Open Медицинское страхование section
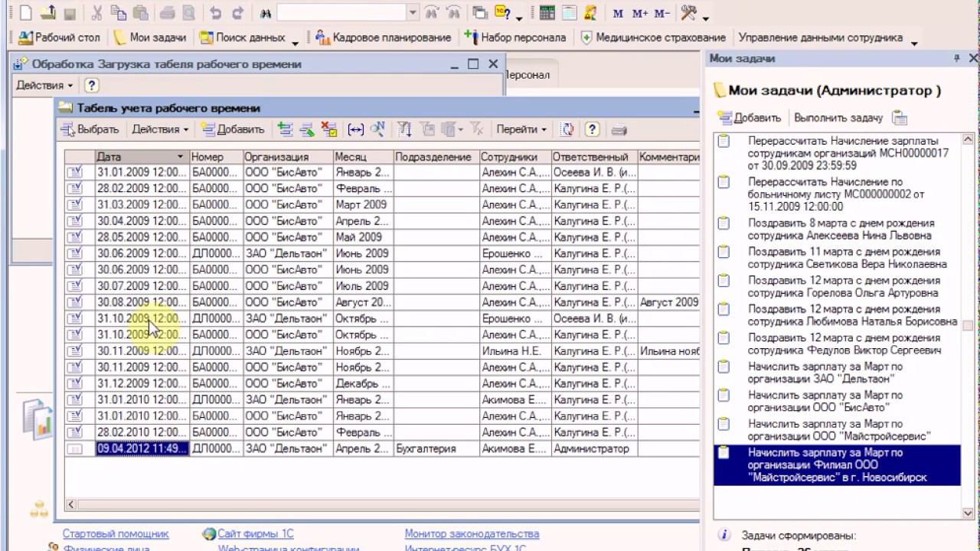 click(x=653, y=37)
